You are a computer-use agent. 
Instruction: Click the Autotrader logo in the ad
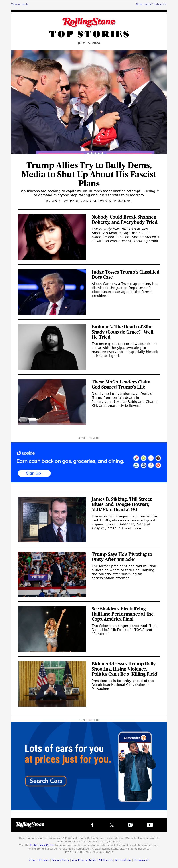[135, 738]
